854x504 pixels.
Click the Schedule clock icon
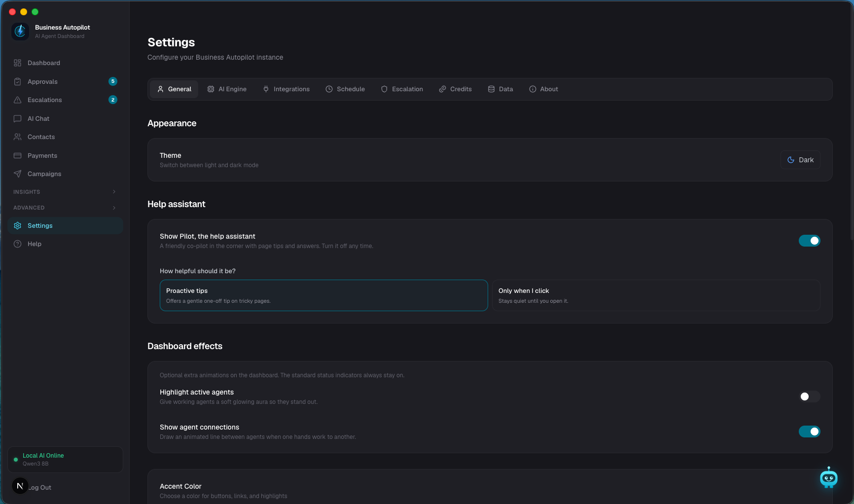329,89
